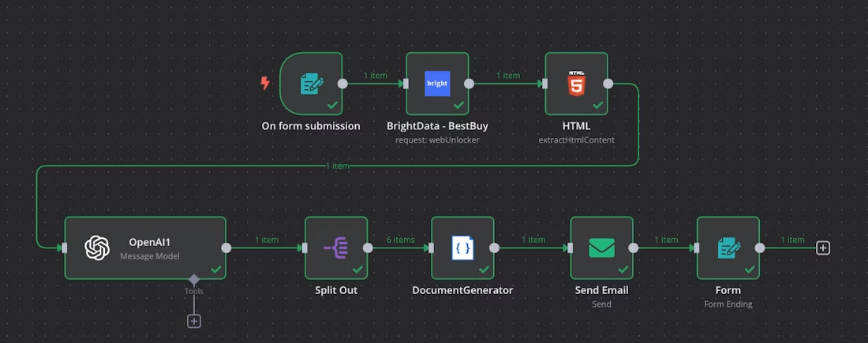The width and height of the screenshot is (868, 343).
Task: Click success checkmark on HTML node
Action: [x=598, y=105]
